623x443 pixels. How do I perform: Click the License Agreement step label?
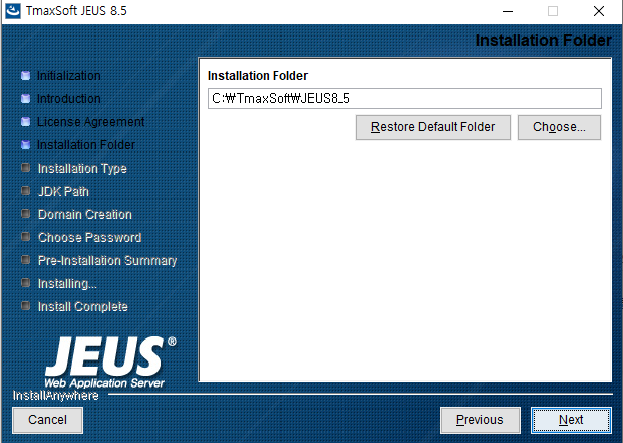point(90,122)
